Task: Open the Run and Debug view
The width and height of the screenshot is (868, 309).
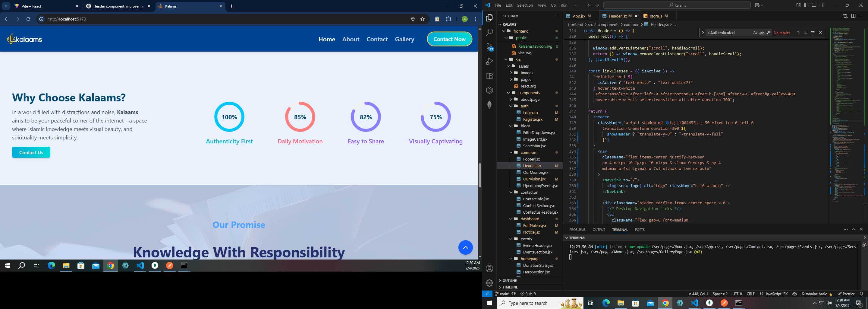Action: coord(489,61)
